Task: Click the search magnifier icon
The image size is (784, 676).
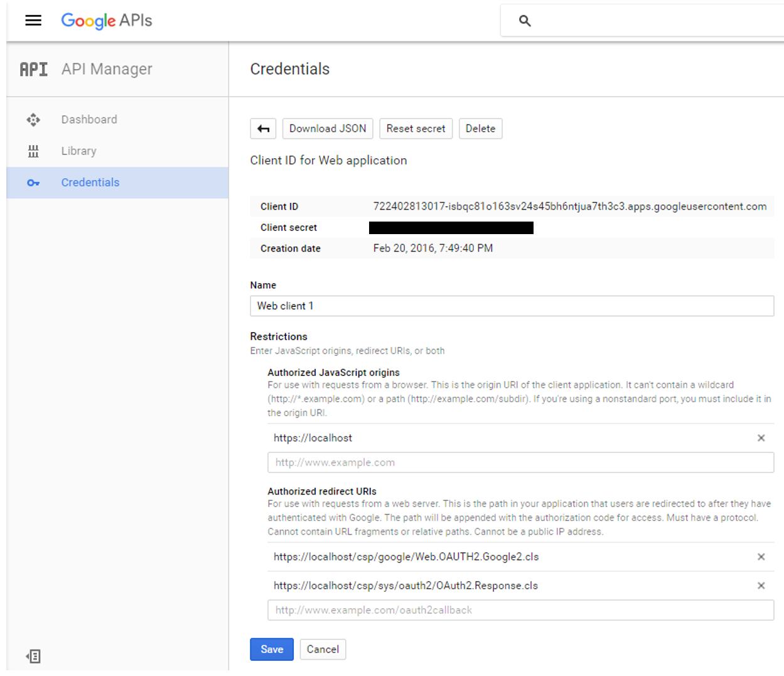Action: [525, 21]
